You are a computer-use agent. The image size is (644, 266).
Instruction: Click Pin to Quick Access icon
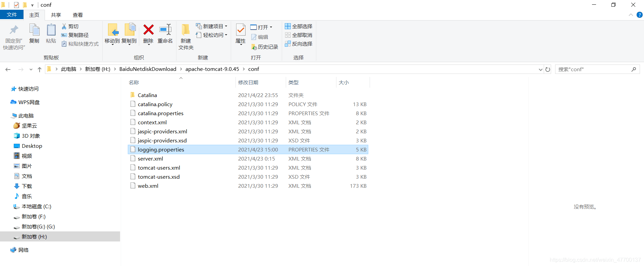coord(14,30)
